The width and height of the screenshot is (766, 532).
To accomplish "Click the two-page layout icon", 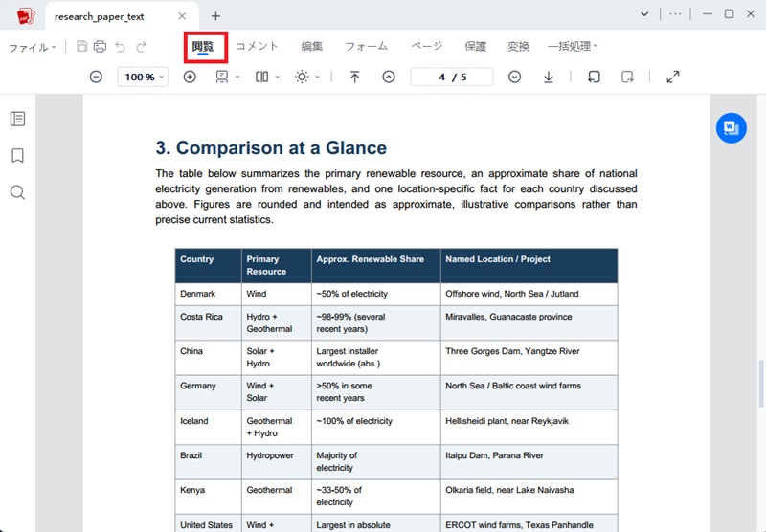I will click(x=261, y=77).
